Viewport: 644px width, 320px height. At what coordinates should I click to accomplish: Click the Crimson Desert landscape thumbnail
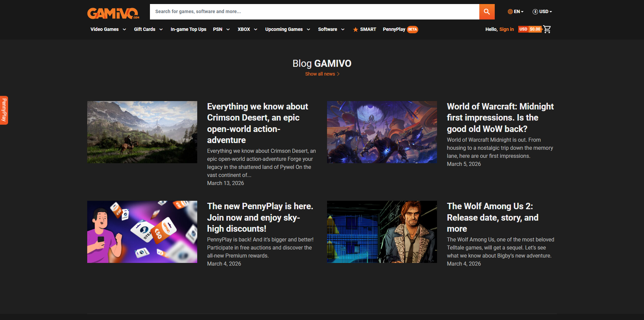click(x=142, y=132)
